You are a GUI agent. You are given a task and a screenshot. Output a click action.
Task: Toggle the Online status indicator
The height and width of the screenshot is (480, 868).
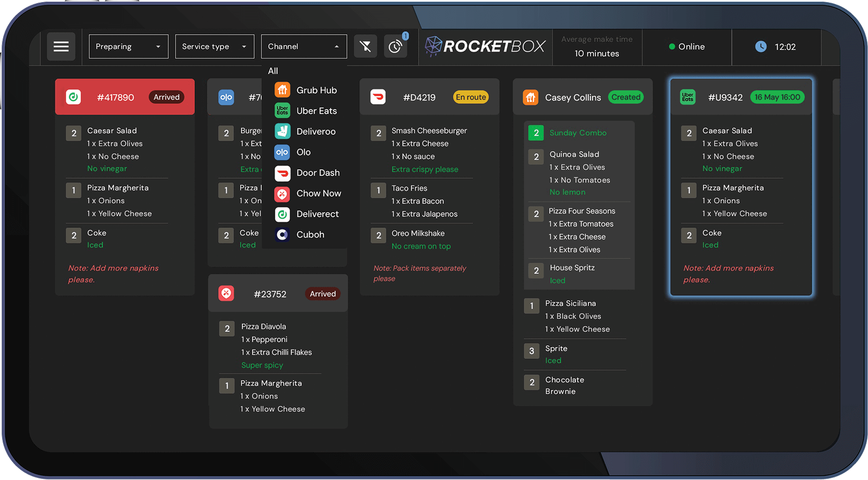[687, 46]
